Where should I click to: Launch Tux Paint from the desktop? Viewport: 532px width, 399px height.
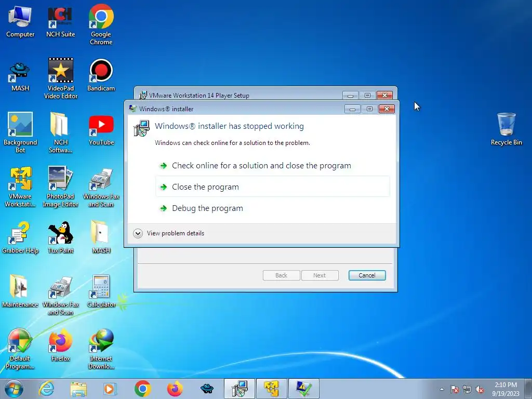61,237
